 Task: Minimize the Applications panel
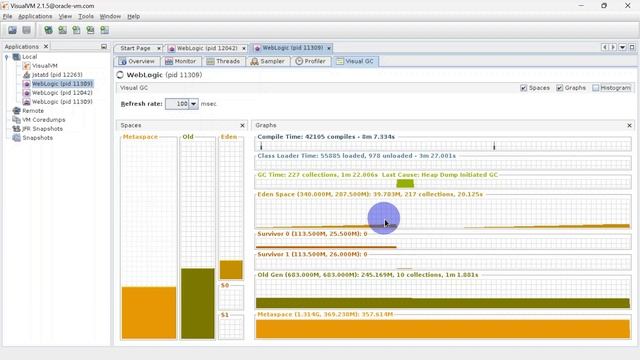(104, 47)
